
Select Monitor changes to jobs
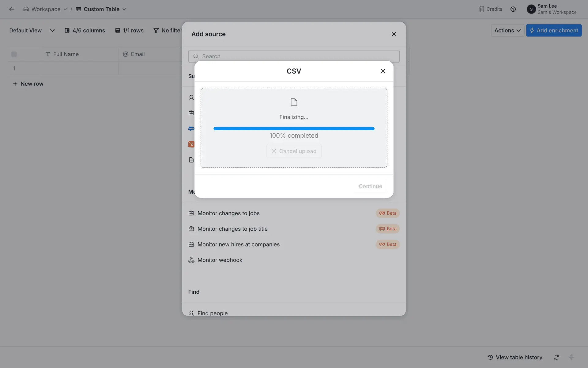pyautogui.click(x=228, y=213)
